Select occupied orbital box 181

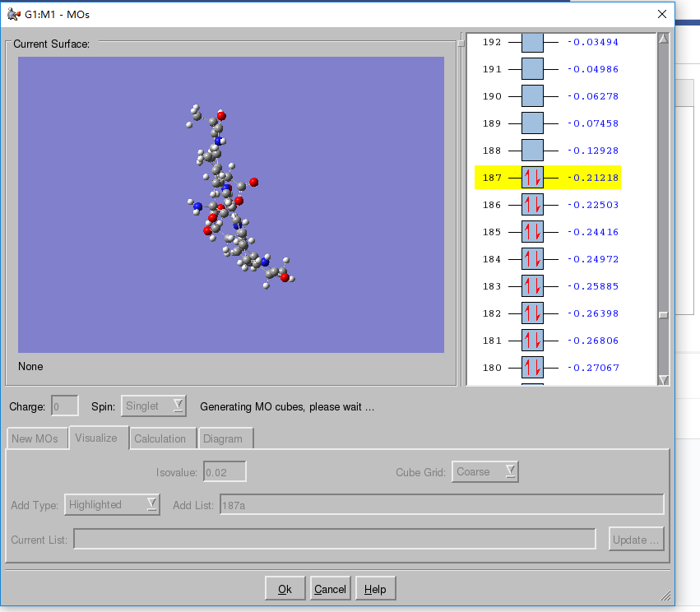pyautogui.click(x=532, y=341)
